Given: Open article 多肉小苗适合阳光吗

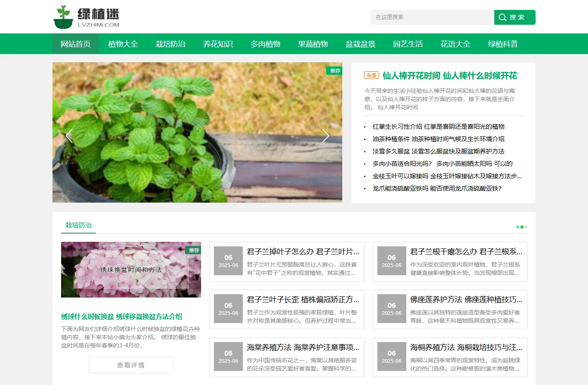Looking at the screenshot, I should [x=442, y=164].
